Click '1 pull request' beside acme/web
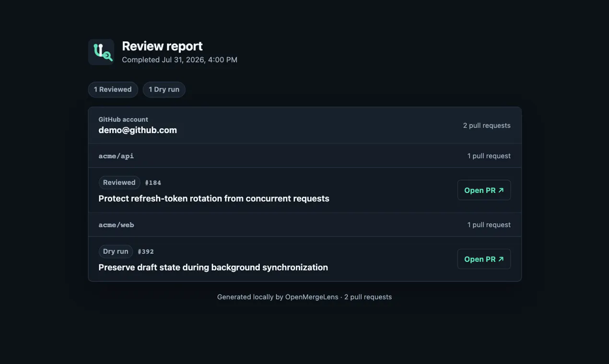The image size is (609, 364). tap(489, 225)
